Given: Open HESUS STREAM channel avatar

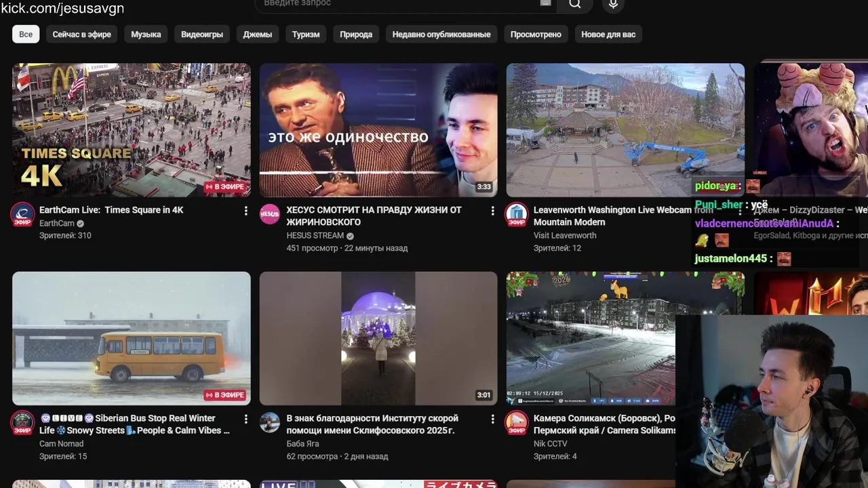Looking at the screenshot, I should [x=270, y=213].
